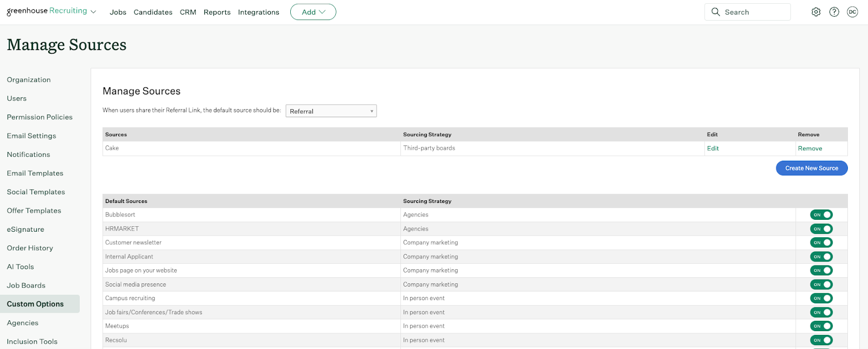Toggle Job fairs/Conferences/Trade shows source
The image size is (868, 349).
point(821,312)
